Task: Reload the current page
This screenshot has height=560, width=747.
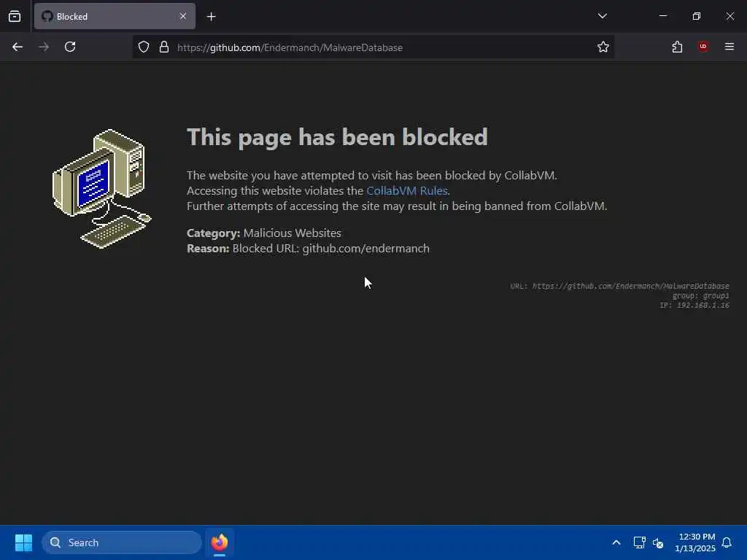Action: pyautogui.click(x=70, y=47)
